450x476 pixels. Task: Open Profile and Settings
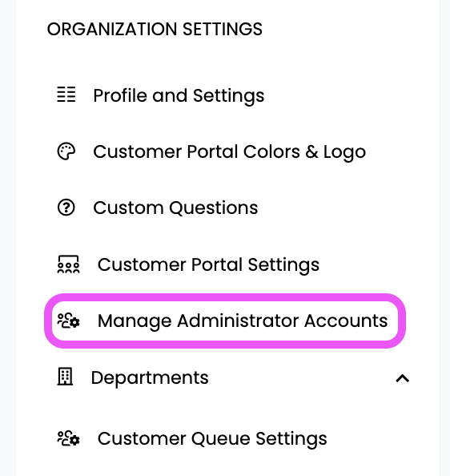point(179,95)
